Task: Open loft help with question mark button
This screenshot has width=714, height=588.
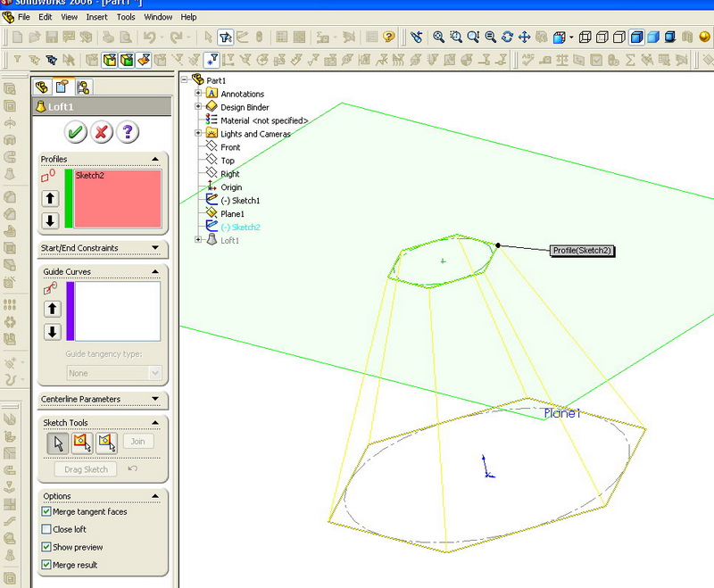Action: 128,133
